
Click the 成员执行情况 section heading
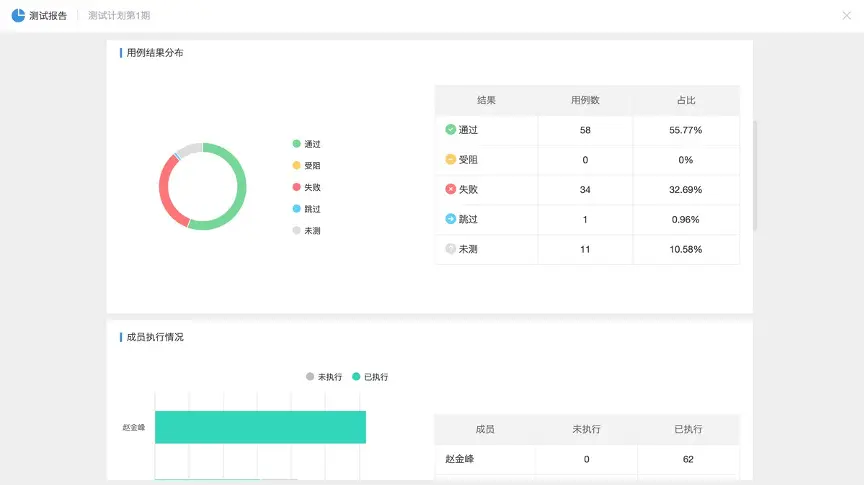155,337
